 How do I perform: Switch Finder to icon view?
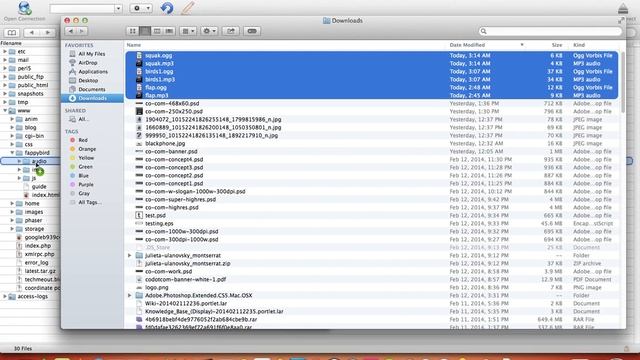pyautogui.click(x=132, y=31)
